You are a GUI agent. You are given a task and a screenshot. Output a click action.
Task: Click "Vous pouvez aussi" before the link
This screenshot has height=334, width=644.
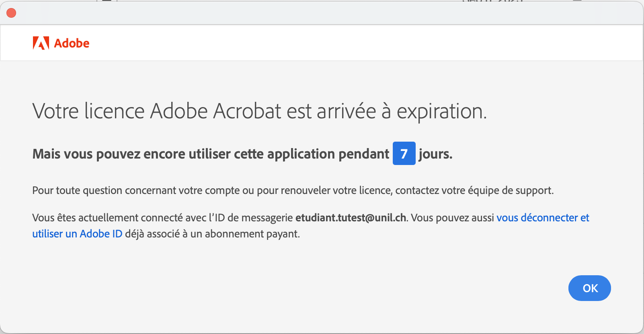point(452,218)
